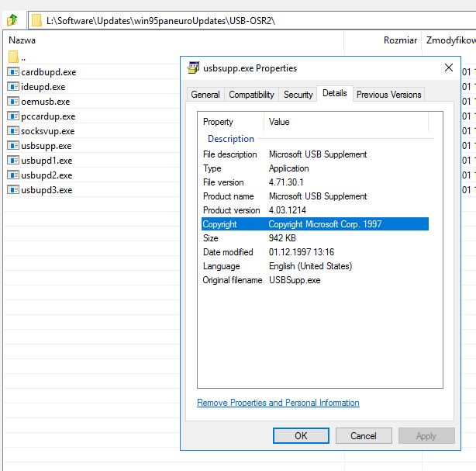Viewport: 476px width, 471px height.
Task: Click the Property column header
Action: [x=231, y=122]
